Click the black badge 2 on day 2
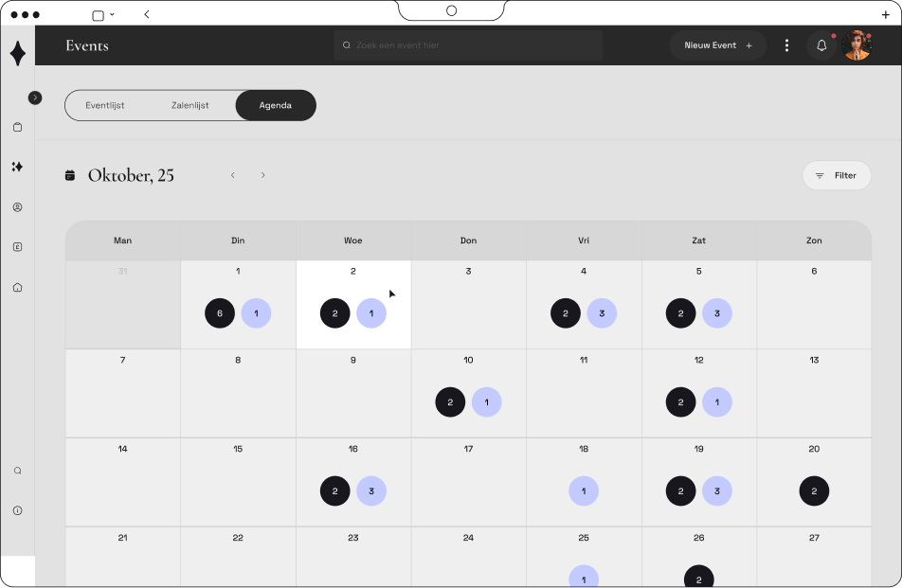This screenshot has width=902, height=588. pos(334,313)
